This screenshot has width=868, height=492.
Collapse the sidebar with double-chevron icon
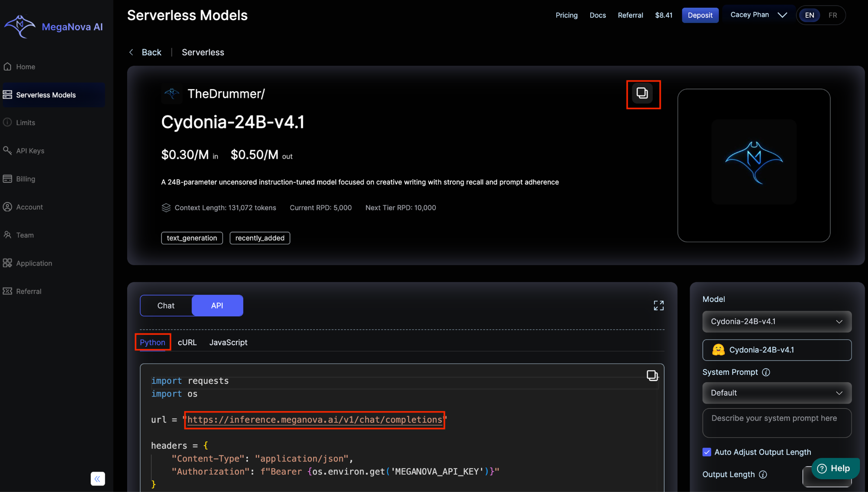click(98, 479)
